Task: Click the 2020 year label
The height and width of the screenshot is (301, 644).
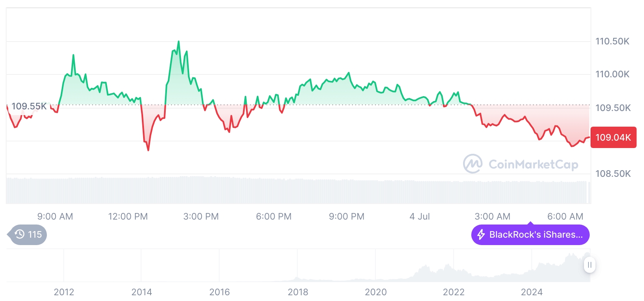Action: [x=376, y=292]
